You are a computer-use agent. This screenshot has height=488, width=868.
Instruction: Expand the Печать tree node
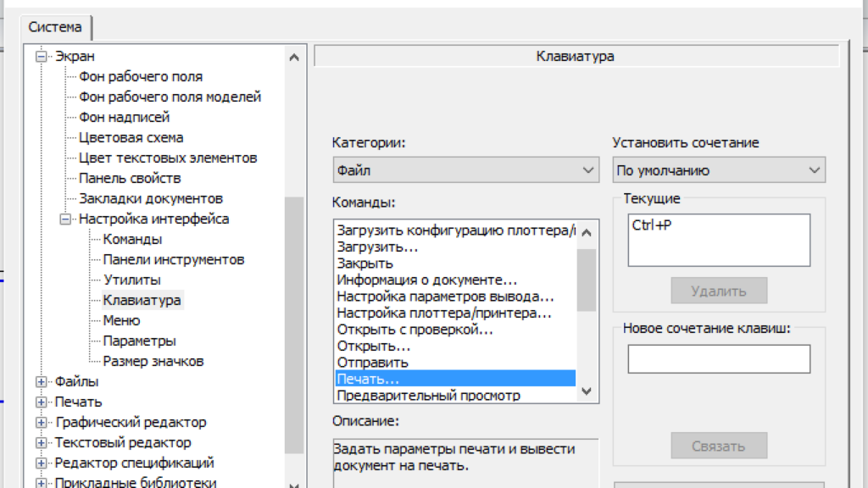pyautogui.click(x=41, y=402)
